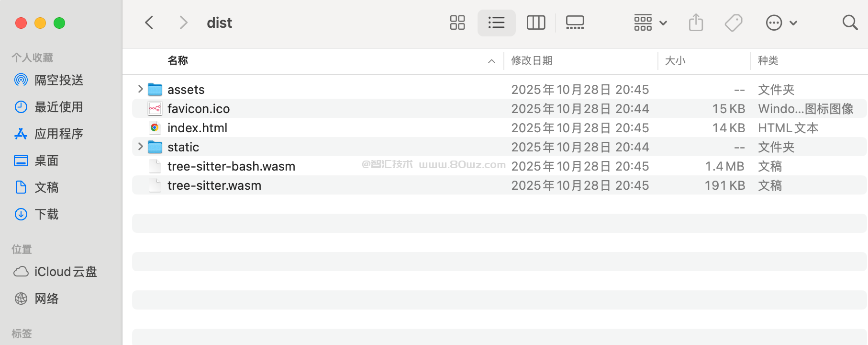Open the group-by options dropdown
The height and width of the screenshot is (345, 868).
(x=650, y=23)
